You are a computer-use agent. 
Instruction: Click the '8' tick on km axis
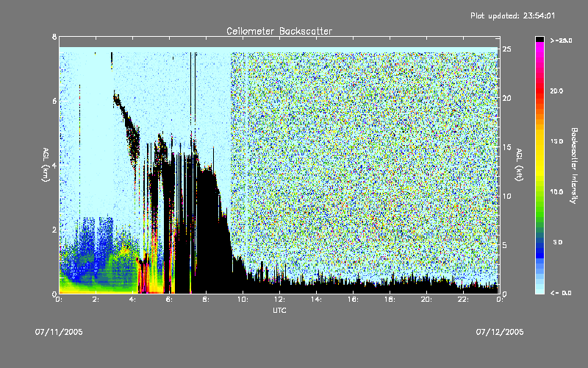click(54, 37)
